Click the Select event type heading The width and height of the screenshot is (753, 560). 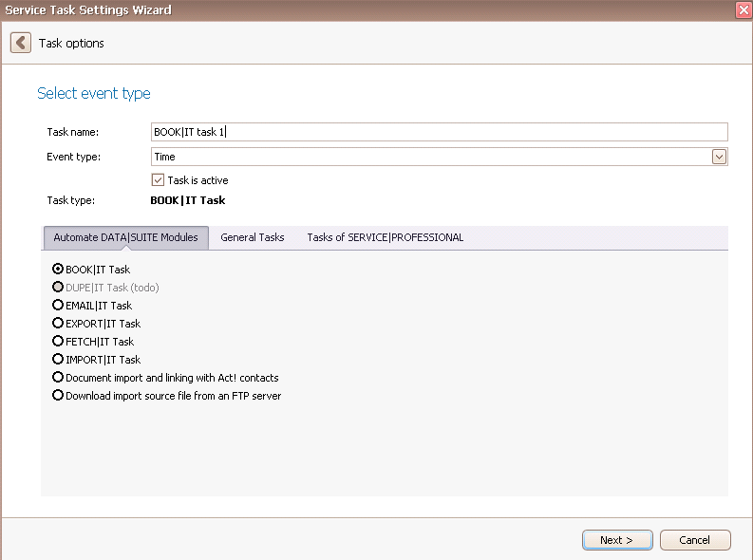(94, 93)
